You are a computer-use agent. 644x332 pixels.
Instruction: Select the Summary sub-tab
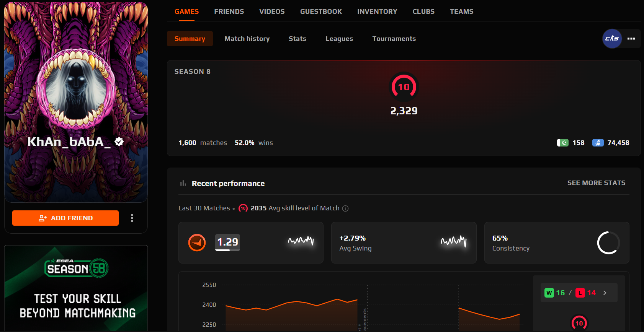(190, 39)
